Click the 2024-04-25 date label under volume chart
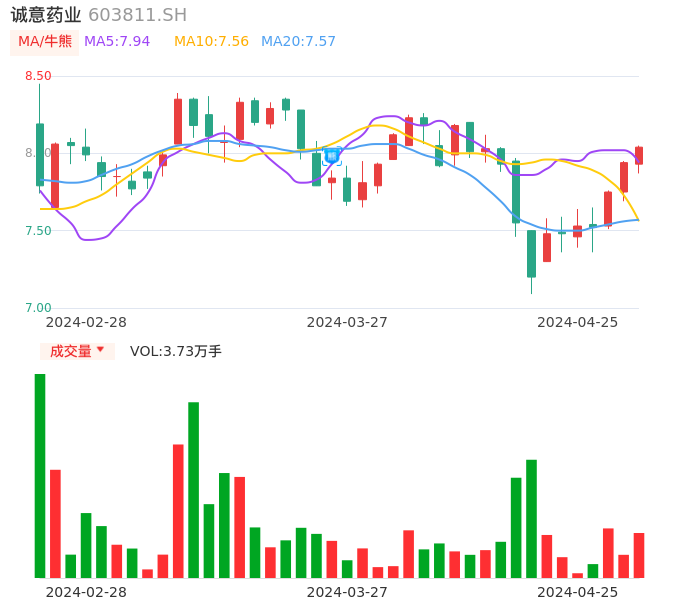The width and height of the screenshot is (686, 606). click(x=578, y=592)
